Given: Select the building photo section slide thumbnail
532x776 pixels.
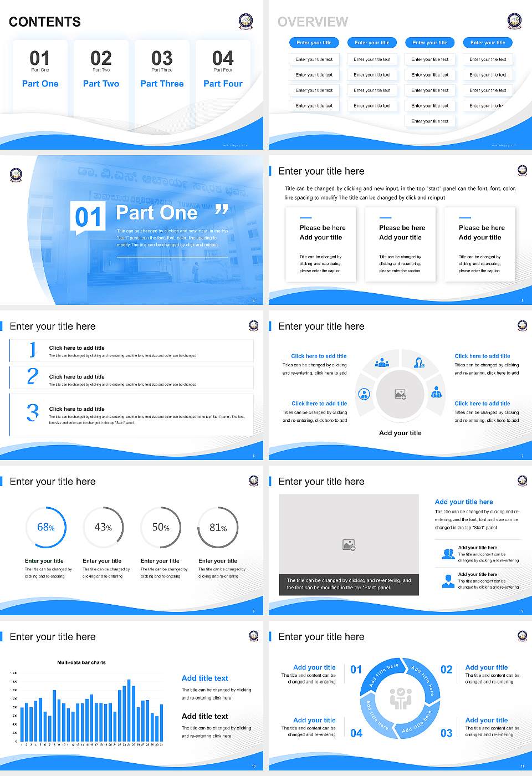Looking at the screenshot, I should [131, 230].
